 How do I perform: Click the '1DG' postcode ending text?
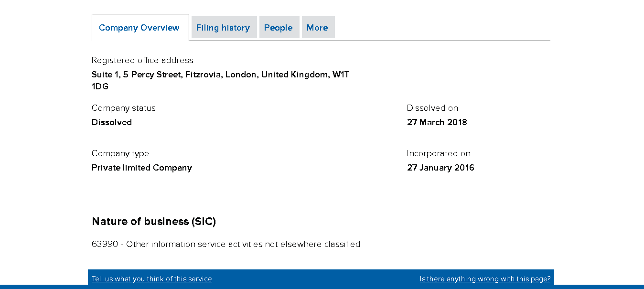pyautogui.click(x=100, y=86)
